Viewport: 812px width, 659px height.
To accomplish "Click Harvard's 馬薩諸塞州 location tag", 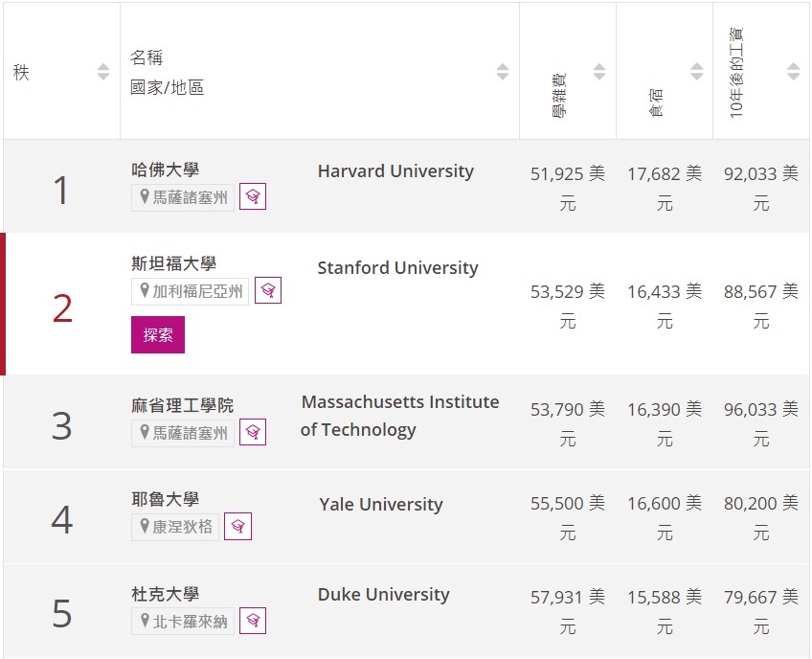I will pos(183,197).
